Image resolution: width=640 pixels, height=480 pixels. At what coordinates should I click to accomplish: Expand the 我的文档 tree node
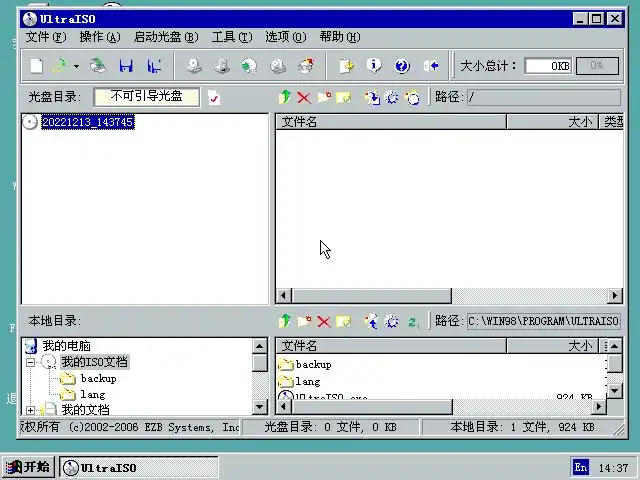31,410
